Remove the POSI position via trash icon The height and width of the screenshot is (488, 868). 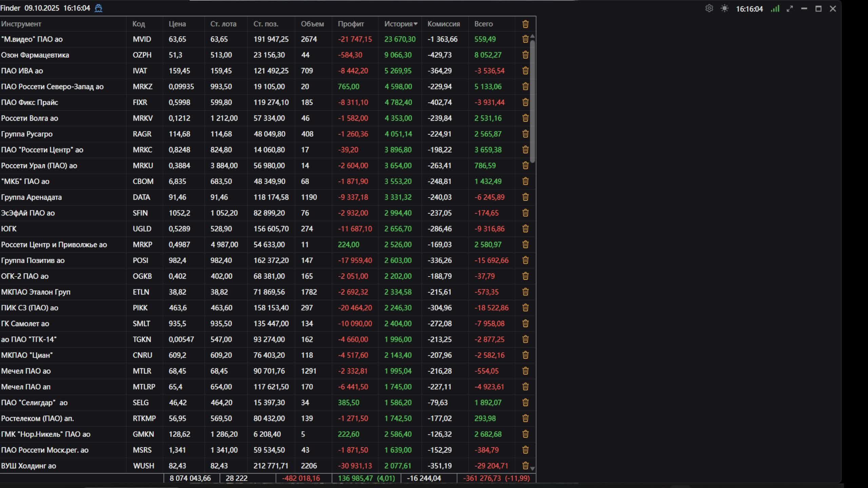point(525,260)
